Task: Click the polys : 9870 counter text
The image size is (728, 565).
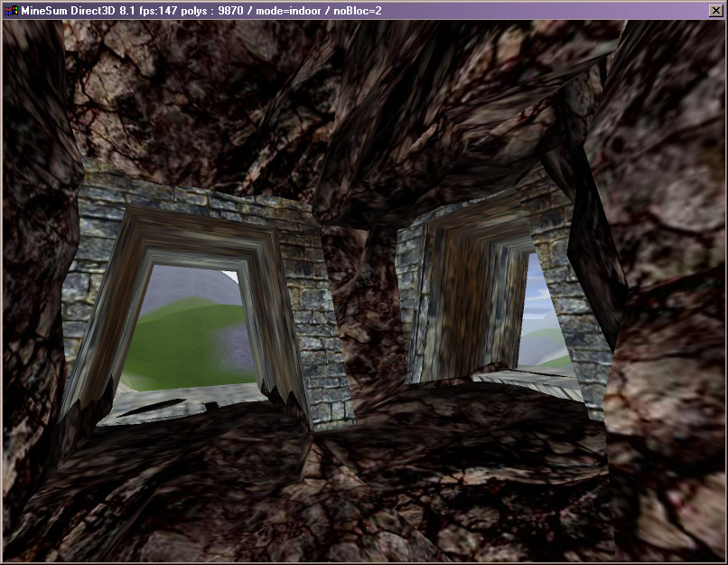Action: (x=225, y=10)
